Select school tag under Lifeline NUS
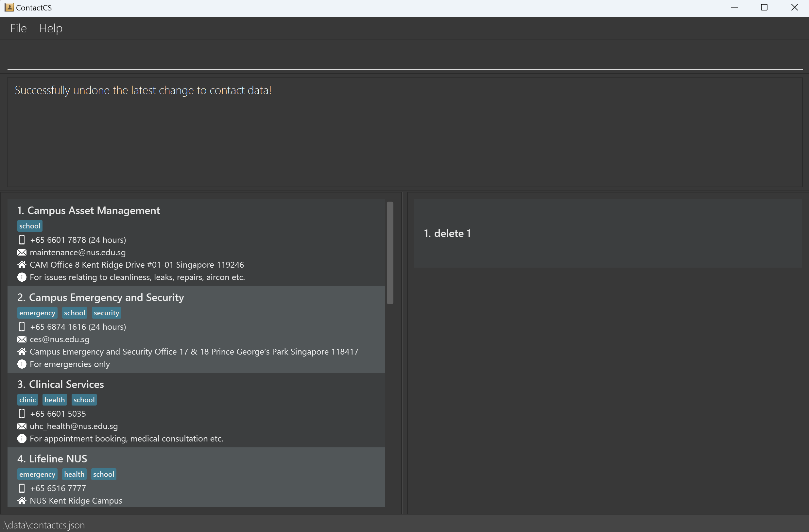809x532 pixels. coord(104,474)
